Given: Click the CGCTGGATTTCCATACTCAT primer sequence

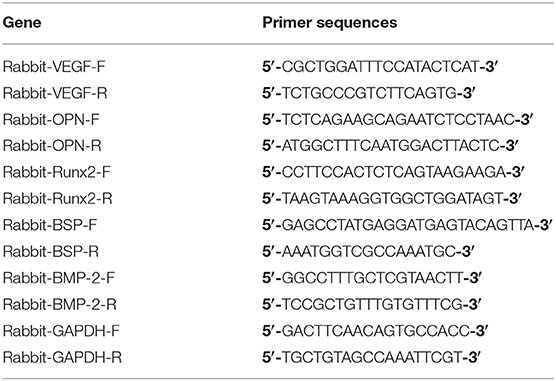Looking at the screenshot, I should (381, 67).
